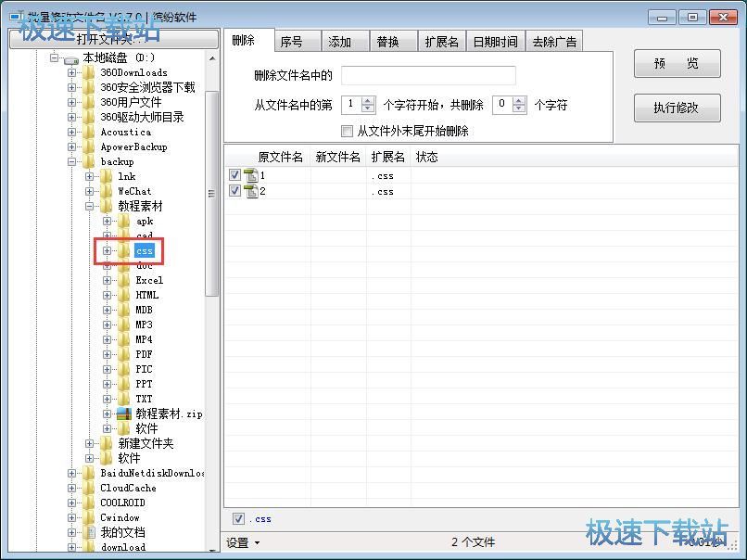Expand the ApowerBackup folder node
Screen dimensions: 747x560
click(71, 146)
